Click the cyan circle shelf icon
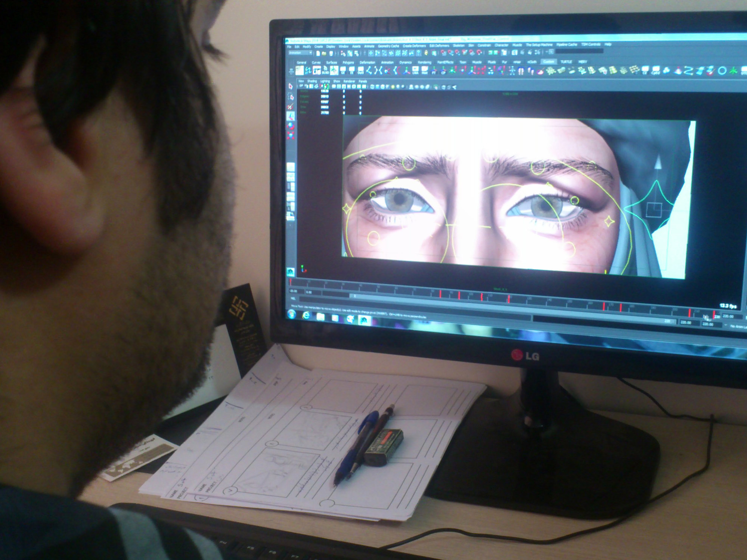Image resolution: width=747 pixels, height=560 pixels. click(x=722, y=70)
